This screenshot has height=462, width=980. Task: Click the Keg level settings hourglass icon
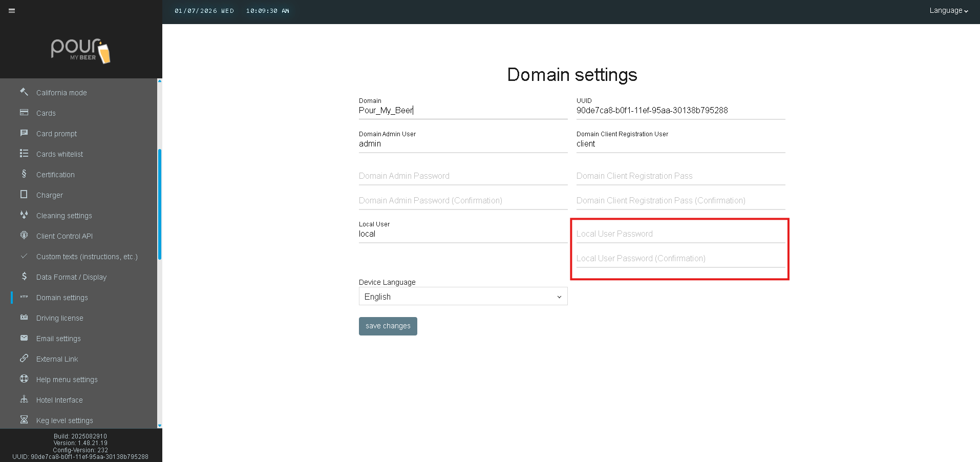click(24, 420)
